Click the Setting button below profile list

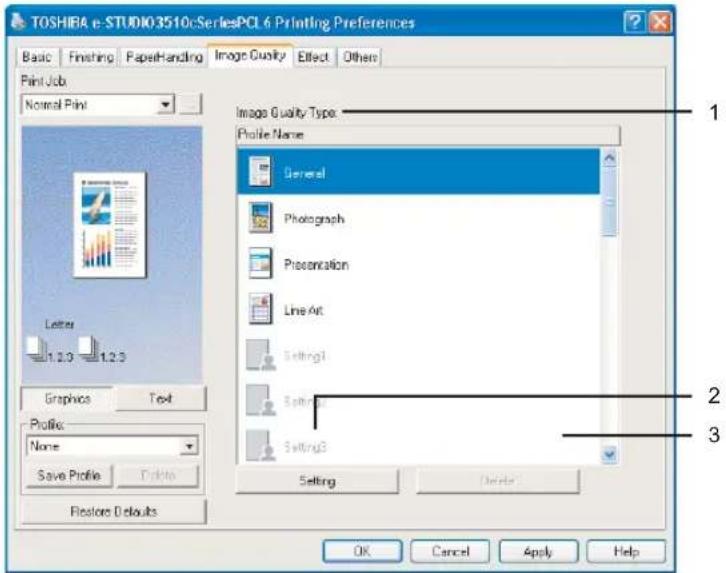317,481
